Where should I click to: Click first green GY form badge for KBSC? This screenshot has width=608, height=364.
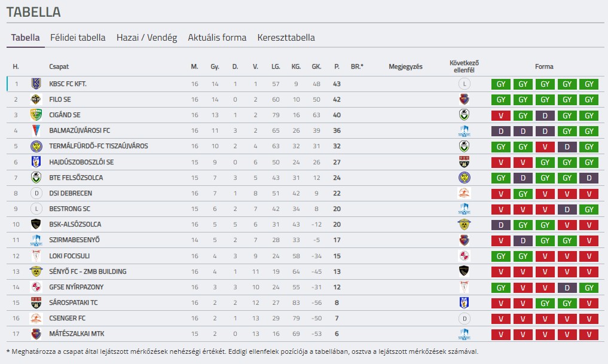[501, 84]
